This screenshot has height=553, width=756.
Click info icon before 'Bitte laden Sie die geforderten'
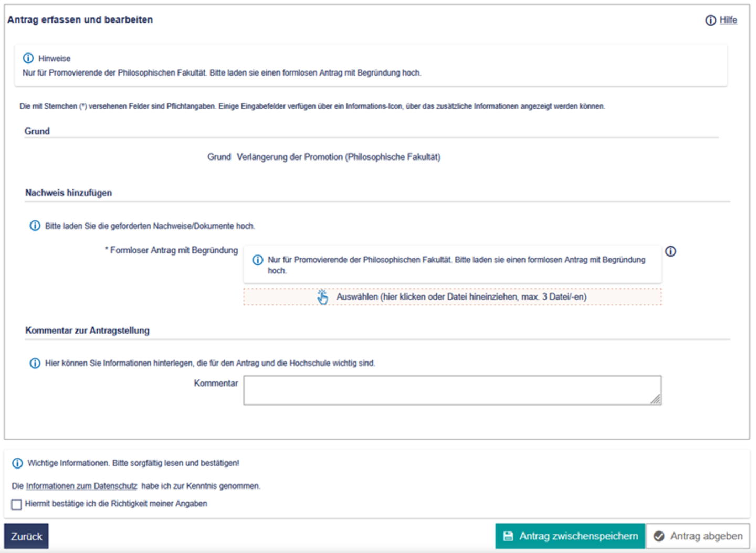pos(35,226)
